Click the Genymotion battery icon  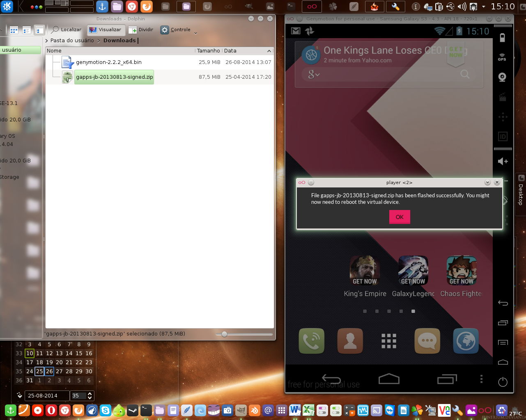coord(502,38)
